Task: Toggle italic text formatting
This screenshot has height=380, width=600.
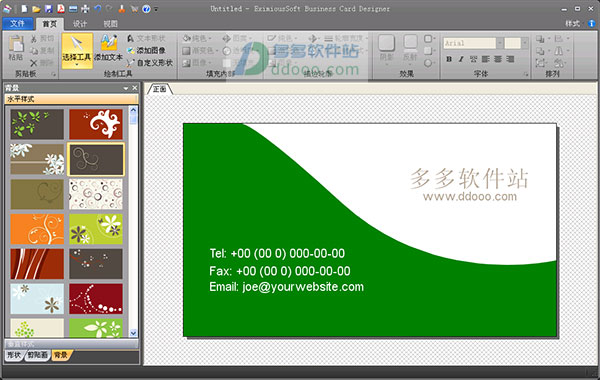Action: click(461, 59)
